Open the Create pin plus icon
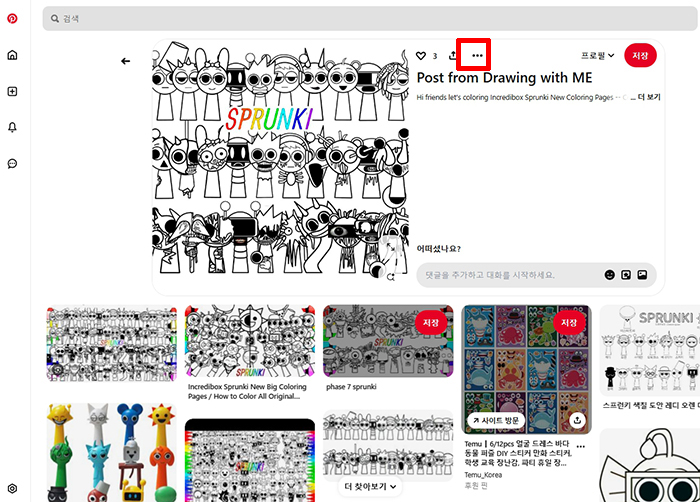700x502 pixels. [x=12, y=91]
